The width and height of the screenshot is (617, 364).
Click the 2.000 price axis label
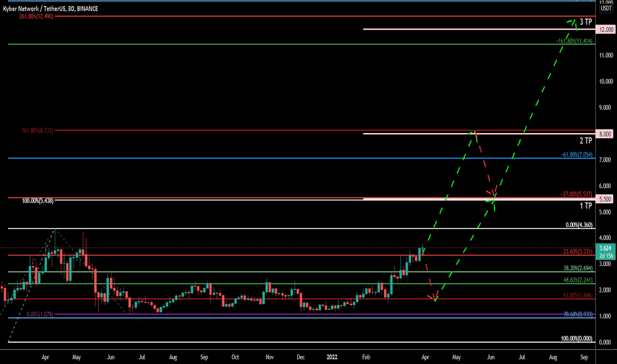pos(606,290)
